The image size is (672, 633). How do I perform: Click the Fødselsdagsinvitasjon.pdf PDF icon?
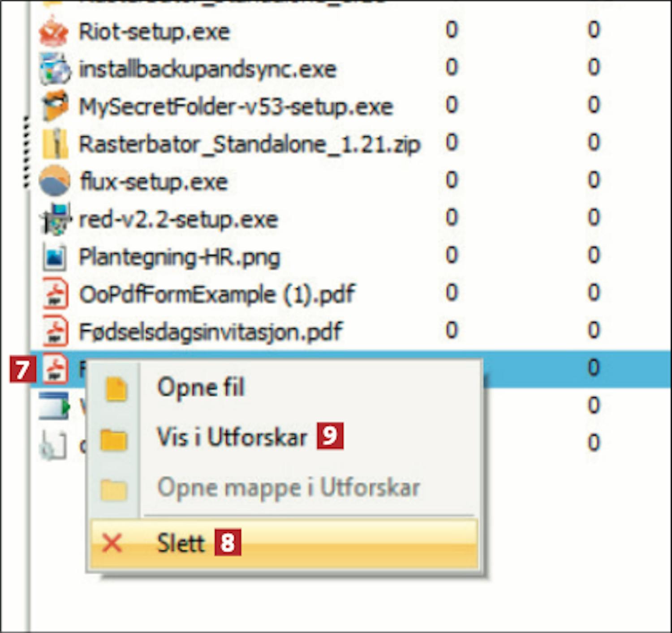tap(55, 332)
